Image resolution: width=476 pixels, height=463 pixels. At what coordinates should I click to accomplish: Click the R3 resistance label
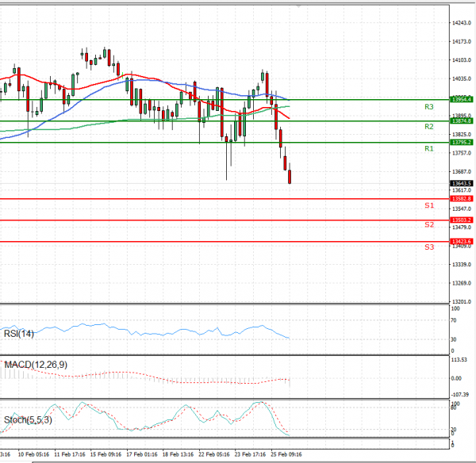tap(428, 107)
